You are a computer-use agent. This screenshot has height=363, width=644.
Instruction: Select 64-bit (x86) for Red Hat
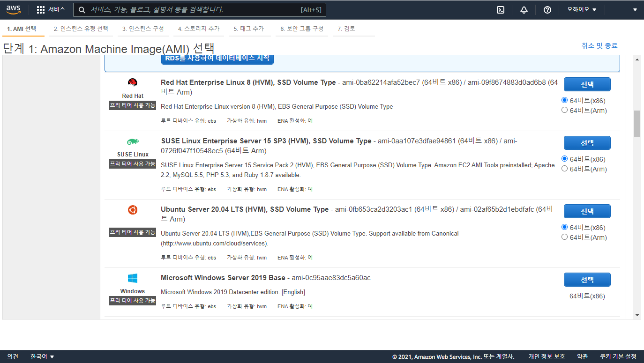[x=564, y=100]
